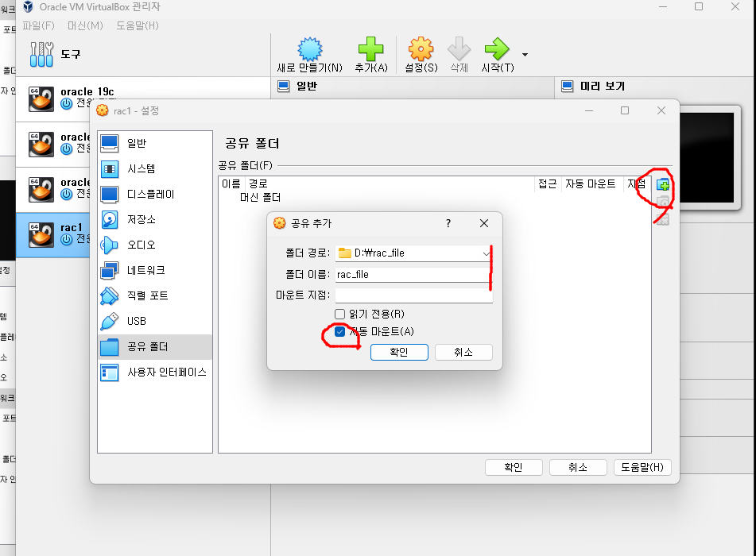
Task: Close the 공유 추가 dialog
Action: (484, 223)
